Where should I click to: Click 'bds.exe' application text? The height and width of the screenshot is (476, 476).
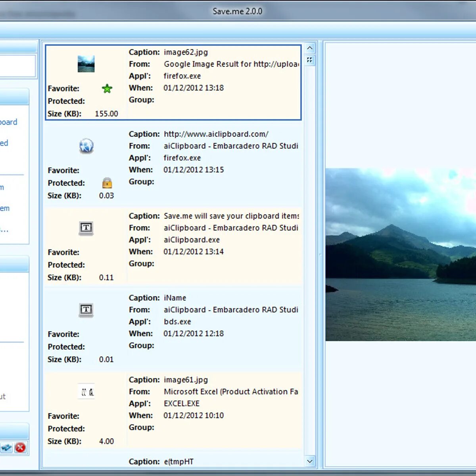[177, 322]
